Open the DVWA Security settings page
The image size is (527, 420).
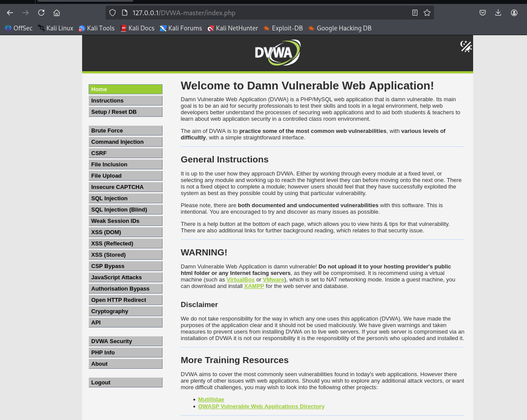(126, 341)
